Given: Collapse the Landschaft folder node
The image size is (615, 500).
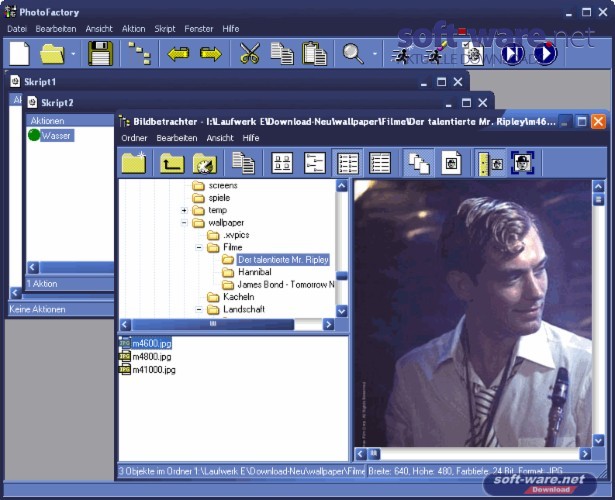Looking at the screenshot, I should tap(199, 309).
